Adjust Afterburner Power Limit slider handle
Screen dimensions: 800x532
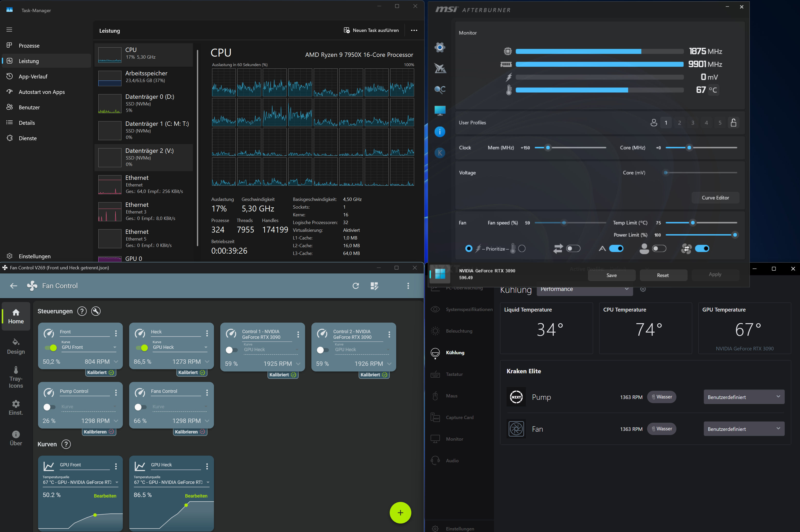735,235
